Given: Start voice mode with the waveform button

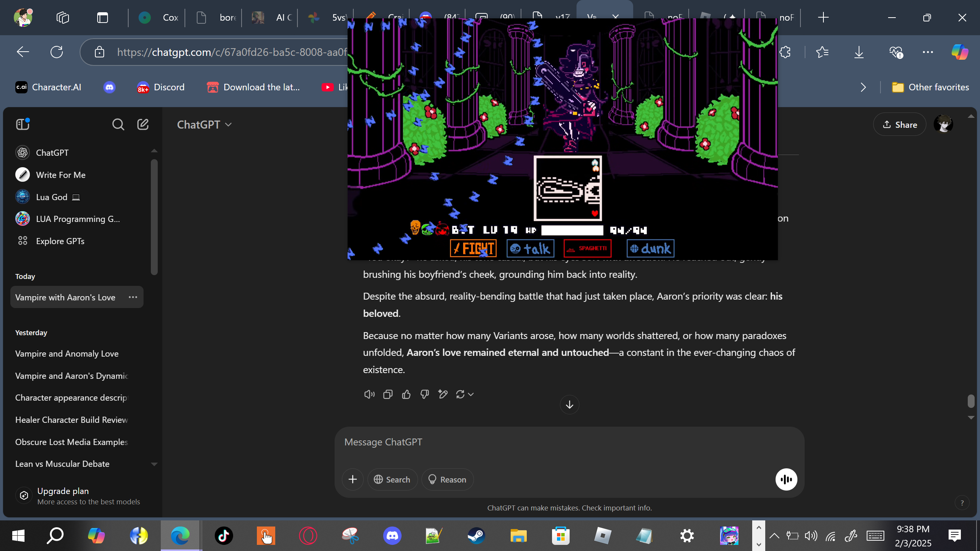Looking at the screenshot, I should [786, 479].
